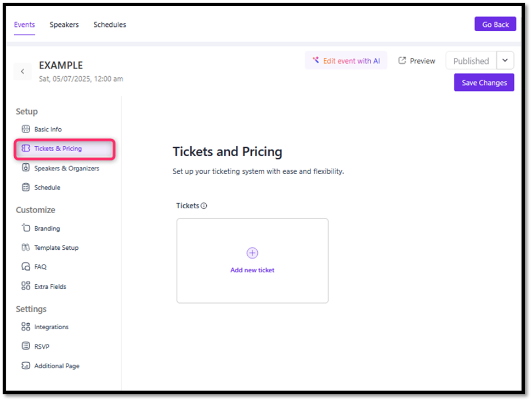Click Edit event with AI
The width and height of the screenshot is (532, 401).
pos(346,61)
